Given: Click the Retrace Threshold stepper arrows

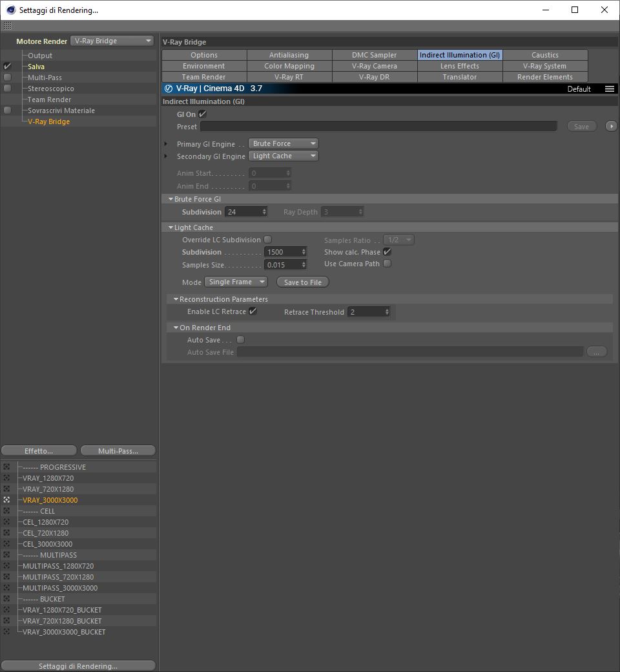Looking at the screenshot, I should pos(386,312).
